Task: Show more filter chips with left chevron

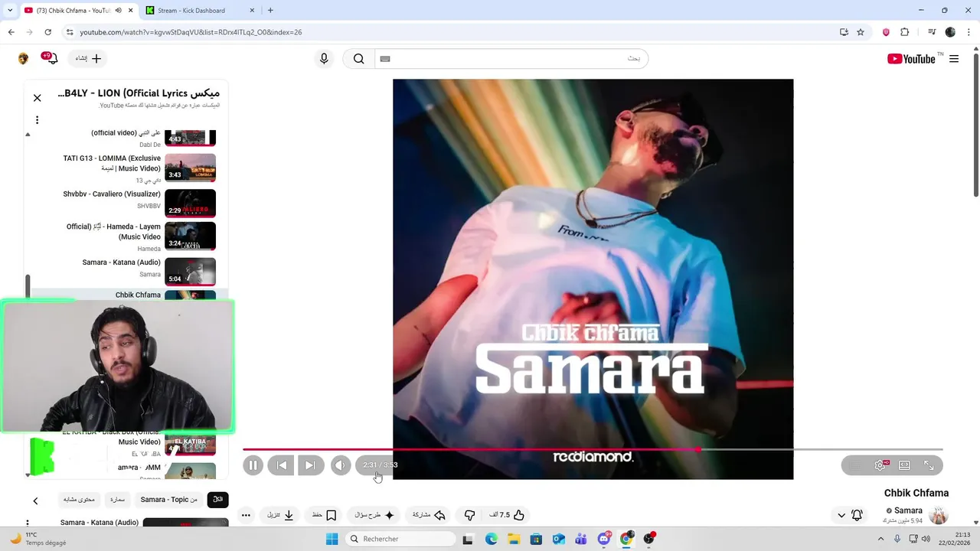Action: pos(35,500)
